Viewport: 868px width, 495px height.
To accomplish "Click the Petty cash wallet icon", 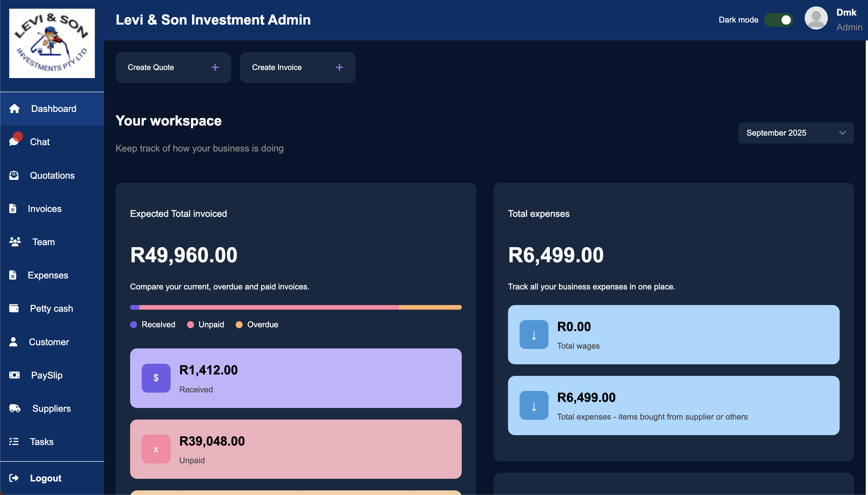I will coord(14,308).
